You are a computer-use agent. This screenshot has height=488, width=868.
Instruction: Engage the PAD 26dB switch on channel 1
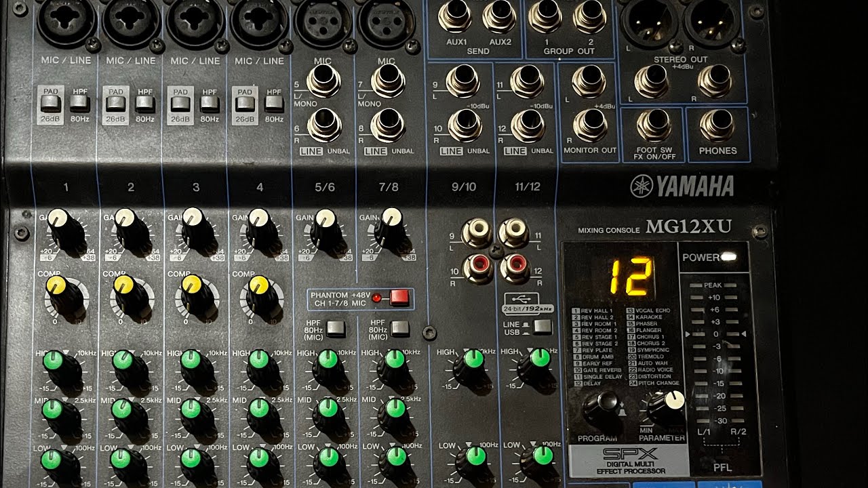50,104
